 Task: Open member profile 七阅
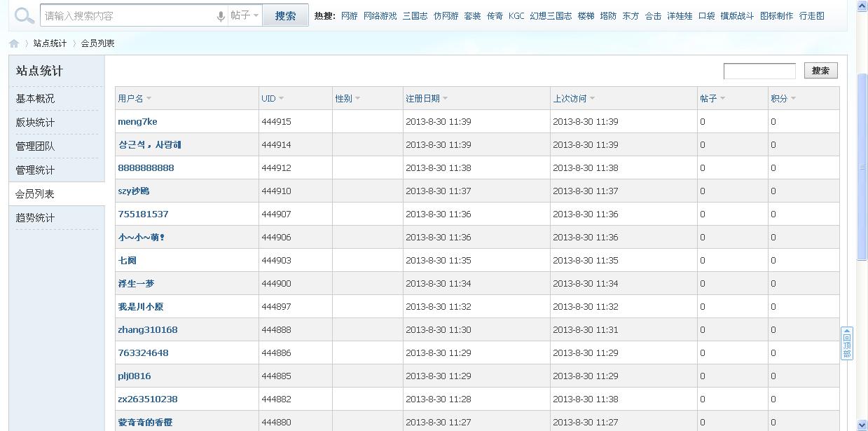(127, 261)
